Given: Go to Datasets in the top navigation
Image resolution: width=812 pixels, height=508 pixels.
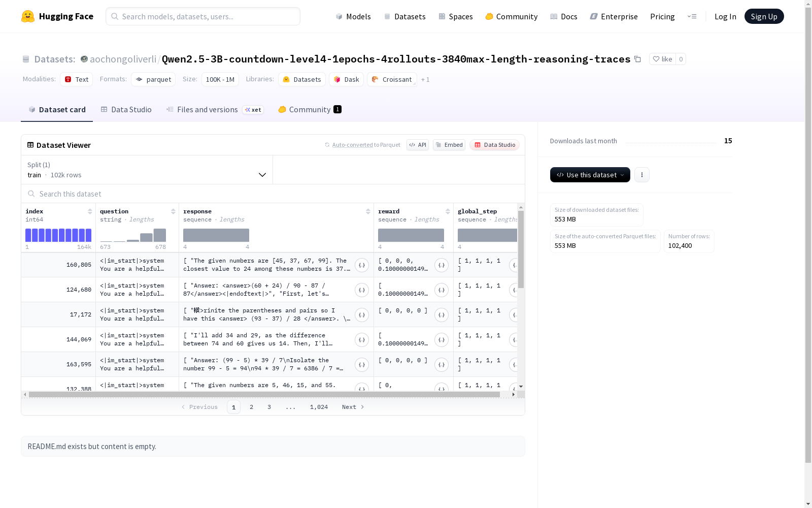Looking at the screenshot, I should tap(405, 16).
